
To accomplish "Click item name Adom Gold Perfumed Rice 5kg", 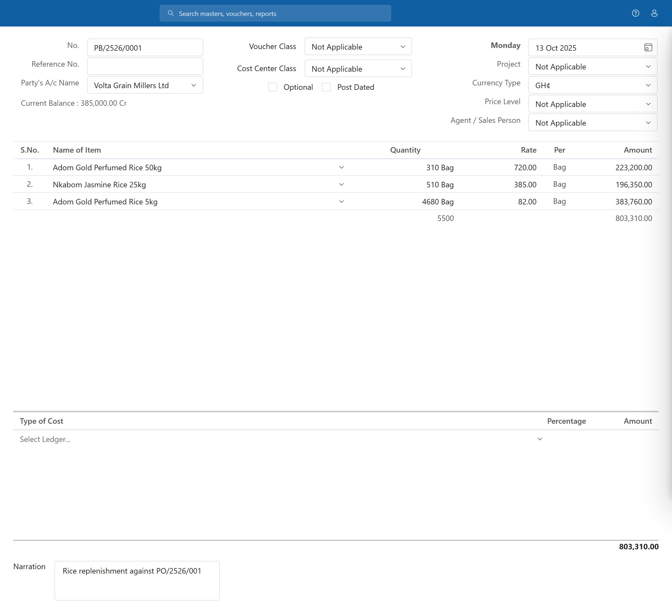I will point(105,201).
